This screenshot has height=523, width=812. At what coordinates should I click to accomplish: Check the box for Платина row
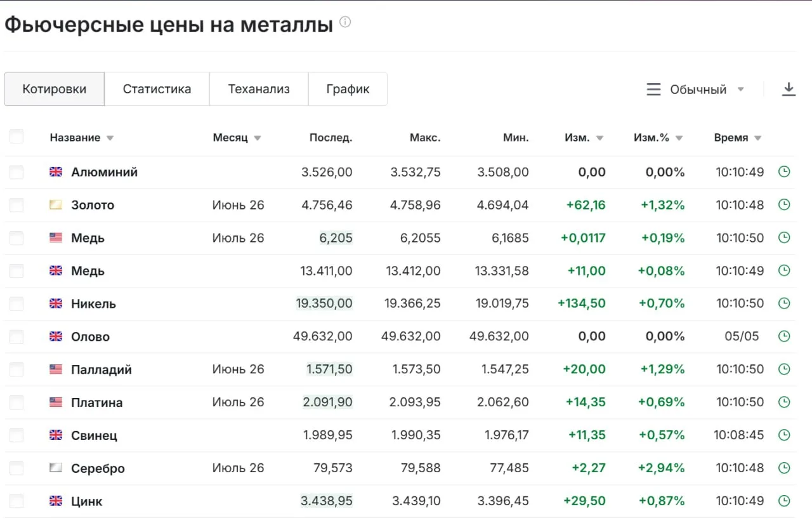[x=16, y=402]
